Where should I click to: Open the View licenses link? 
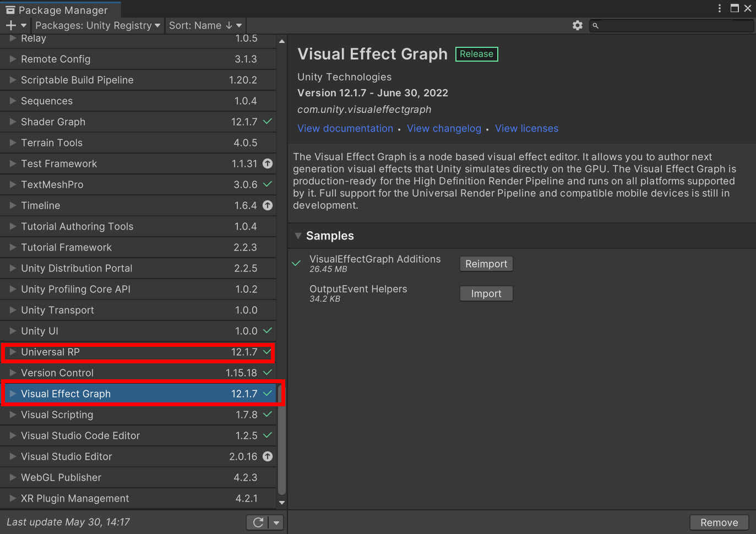[526, 128]
